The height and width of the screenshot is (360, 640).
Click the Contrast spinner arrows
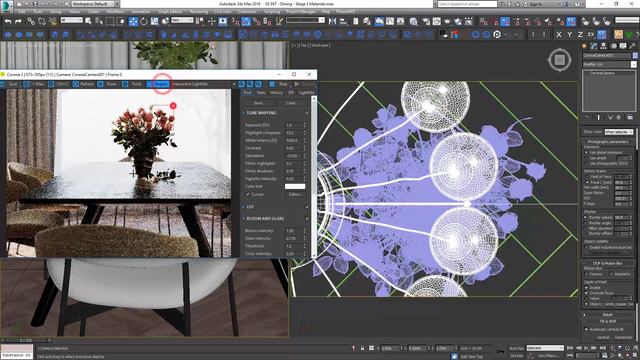click(304, 148)
